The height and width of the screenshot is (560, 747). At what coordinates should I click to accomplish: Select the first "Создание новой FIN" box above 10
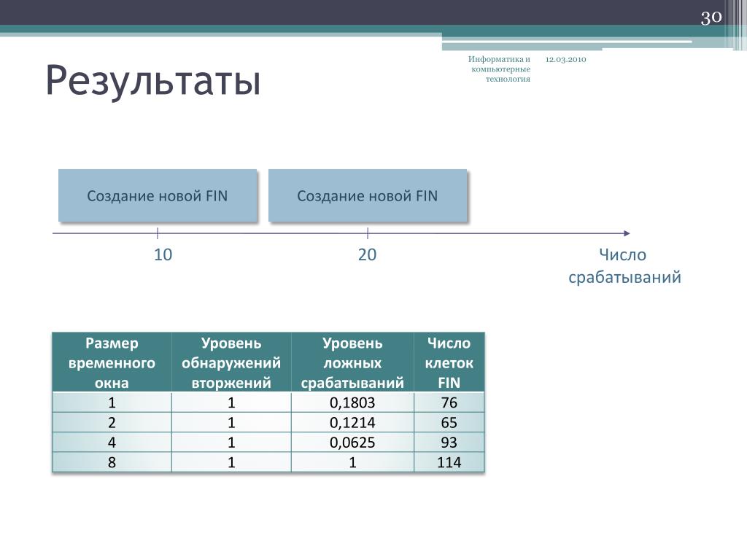[158, 195]
